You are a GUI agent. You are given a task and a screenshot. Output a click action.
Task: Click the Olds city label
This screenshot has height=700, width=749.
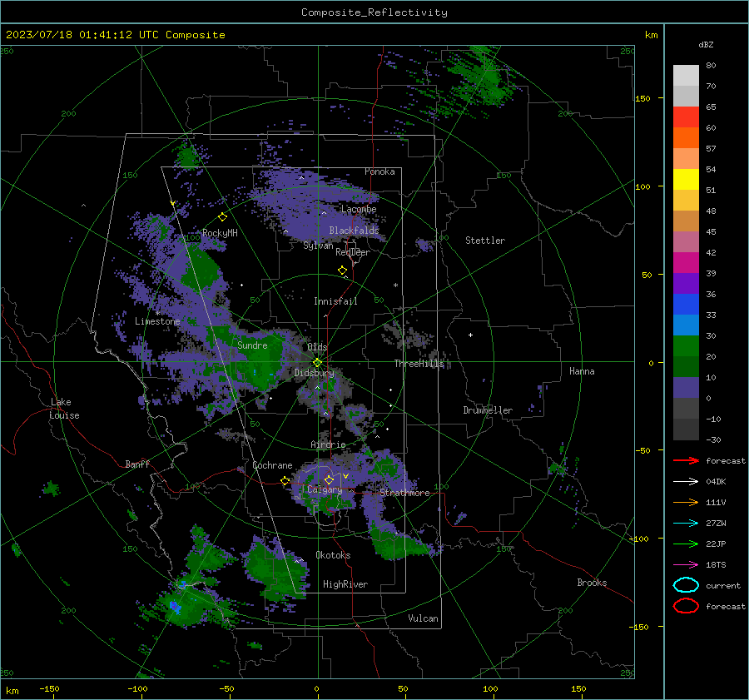click(317, 347)
